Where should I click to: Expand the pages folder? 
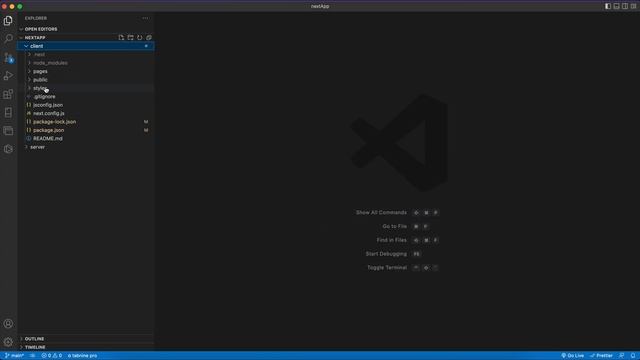pyautogui.click(x=86, y=71)
